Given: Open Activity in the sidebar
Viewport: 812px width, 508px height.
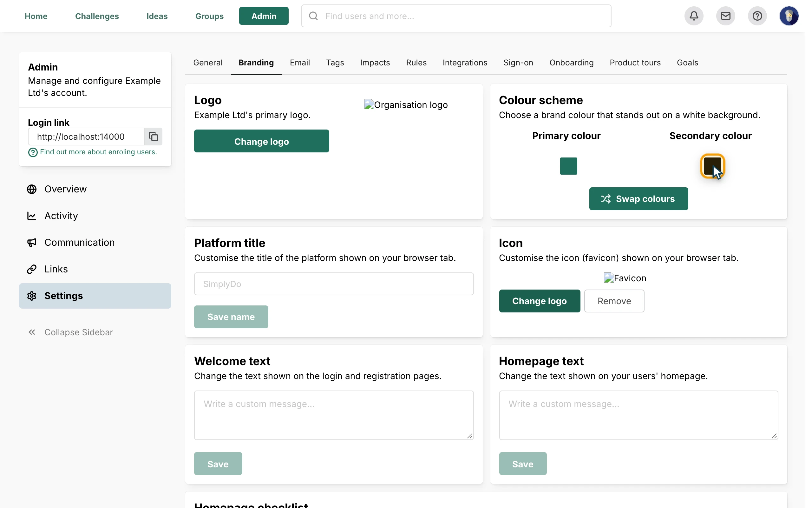Looking at the screenshot, I should point(95,216).
